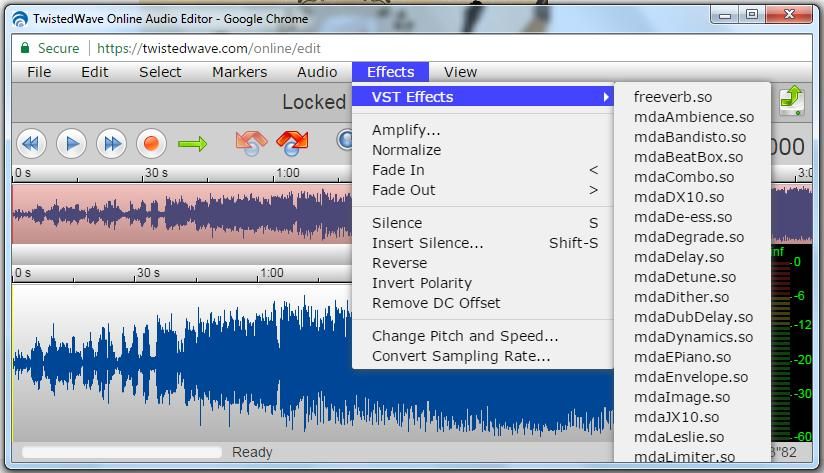Click the URL in the address bar
The height and width of the screenshot is (473, 824).
tap(209, 48)
